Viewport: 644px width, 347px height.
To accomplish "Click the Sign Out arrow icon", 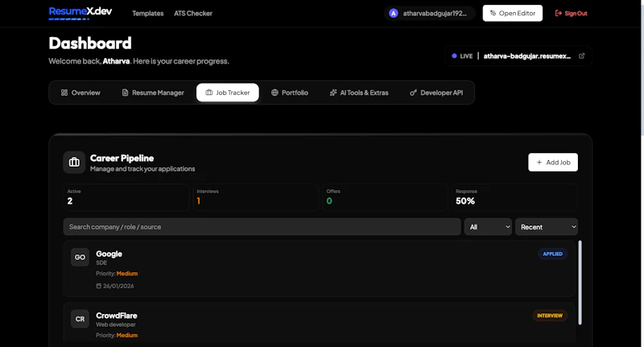I will 558,13.
